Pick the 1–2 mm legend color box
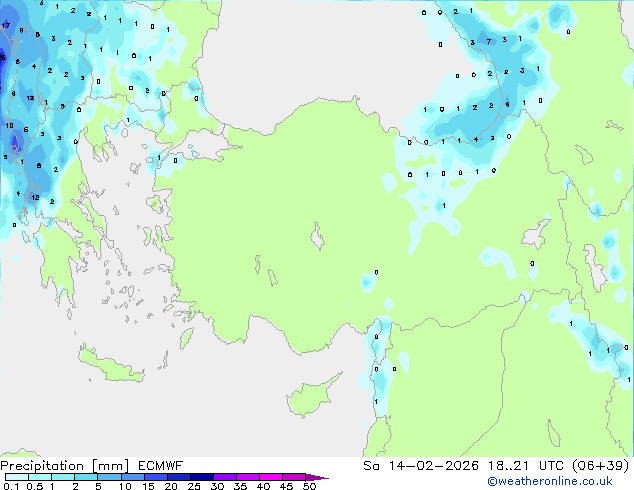634x490 pixels. [63, 477]
